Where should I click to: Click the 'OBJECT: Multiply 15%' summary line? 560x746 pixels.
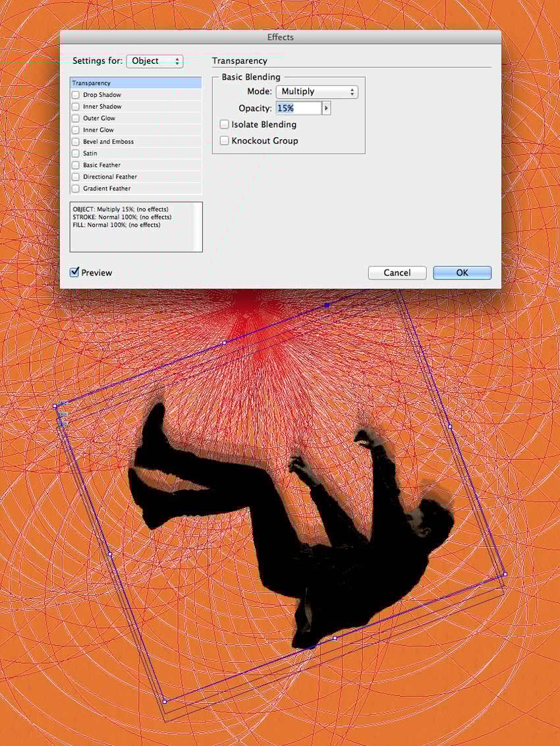tap(121, 210)
